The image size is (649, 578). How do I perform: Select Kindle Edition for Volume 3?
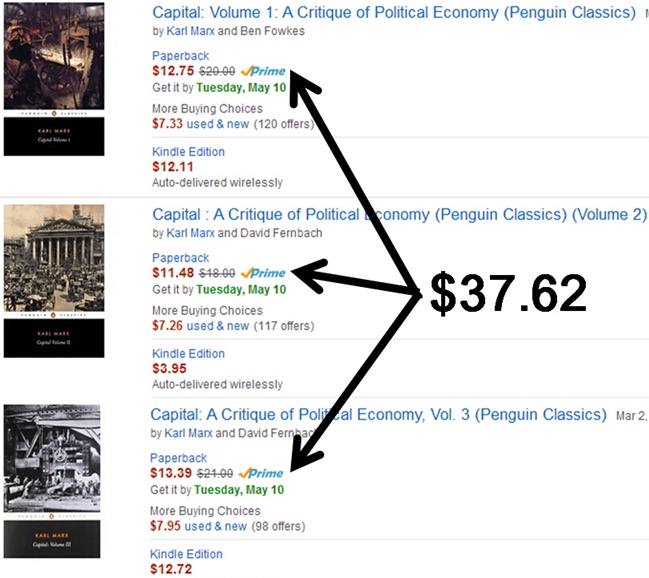point(186,554)
